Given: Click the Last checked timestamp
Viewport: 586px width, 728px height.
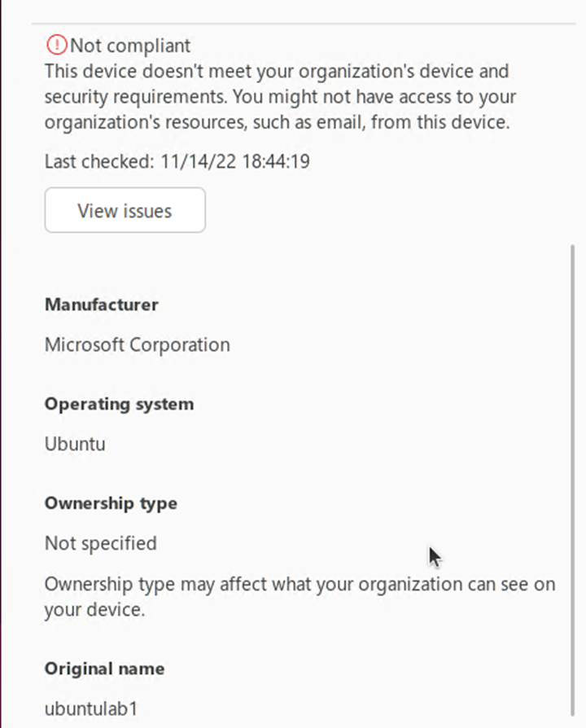Looking at the screenshot, I should (177, 161).
